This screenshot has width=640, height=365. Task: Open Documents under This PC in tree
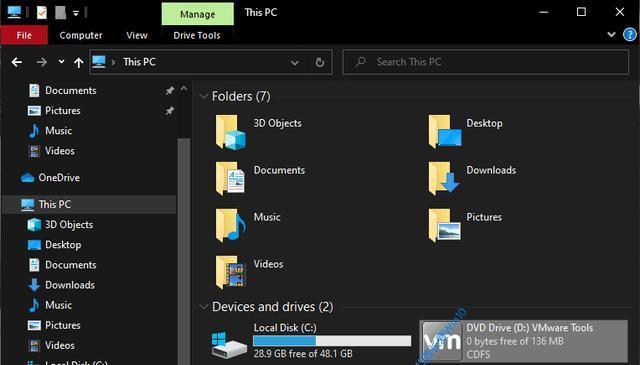71,265
